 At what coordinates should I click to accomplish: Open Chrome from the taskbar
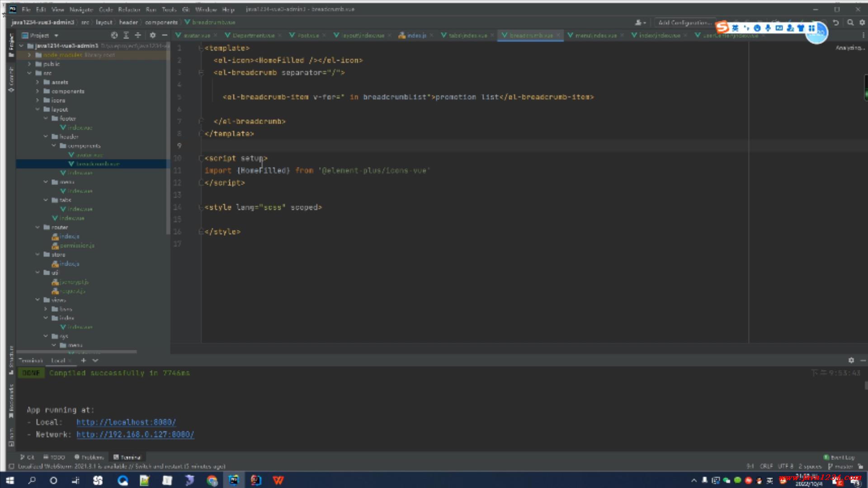(x=212, y=480)
